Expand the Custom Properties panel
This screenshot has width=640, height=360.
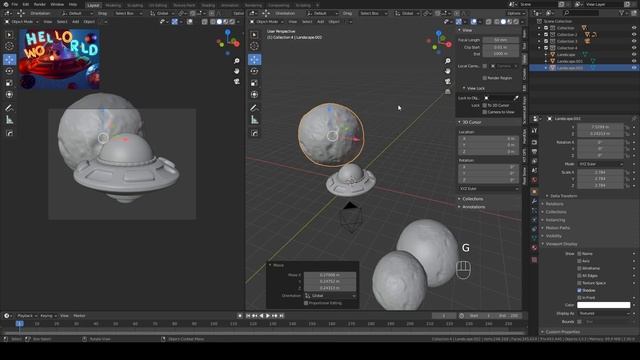click(x=562, y=332)
